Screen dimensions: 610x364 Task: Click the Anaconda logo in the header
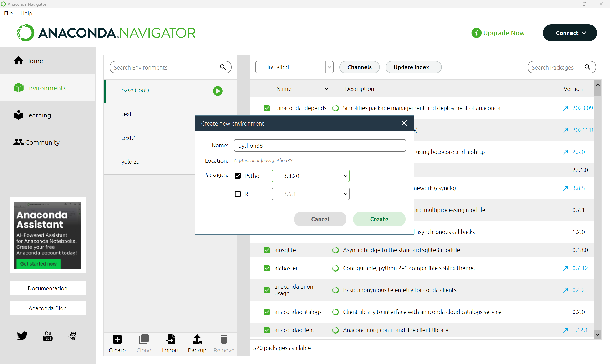click(x=106, y=33)
